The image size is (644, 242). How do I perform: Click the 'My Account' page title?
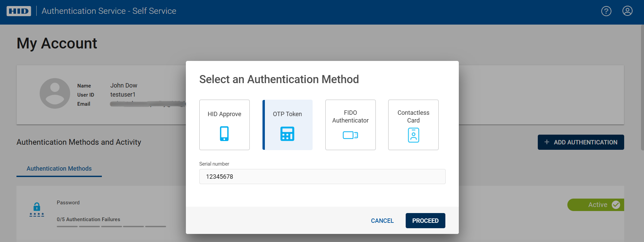57,43
